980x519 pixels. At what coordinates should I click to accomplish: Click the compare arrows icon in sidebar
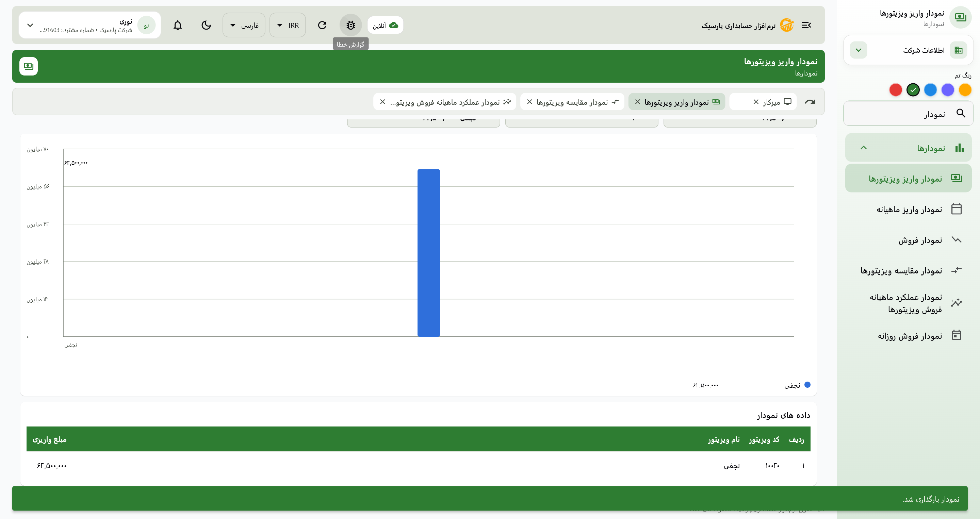(x=957, y=270)
